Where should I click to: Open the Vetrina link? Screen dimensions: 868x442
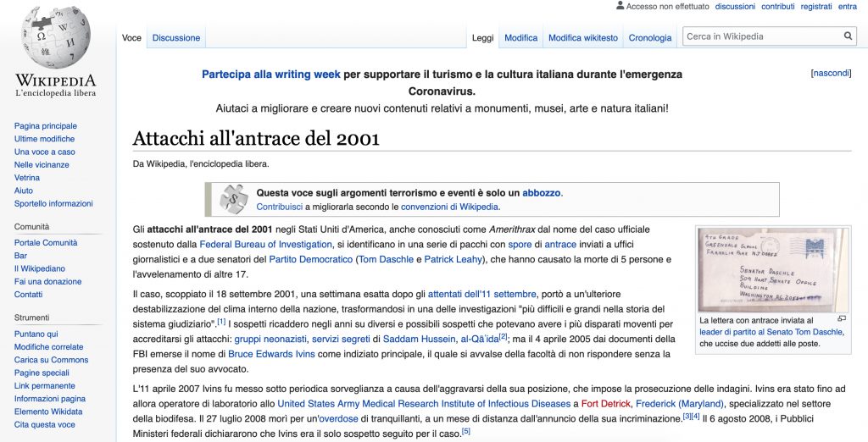[26, 178]
